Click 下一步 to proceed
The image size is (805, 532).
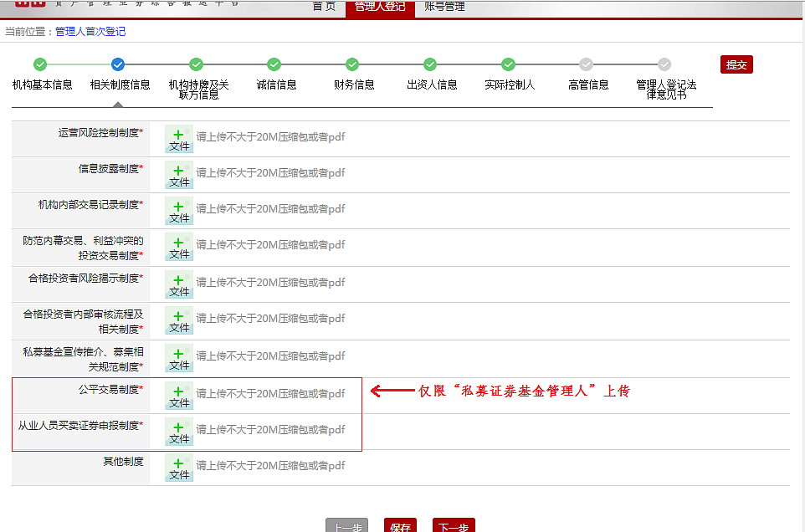(x=454, y=526)
